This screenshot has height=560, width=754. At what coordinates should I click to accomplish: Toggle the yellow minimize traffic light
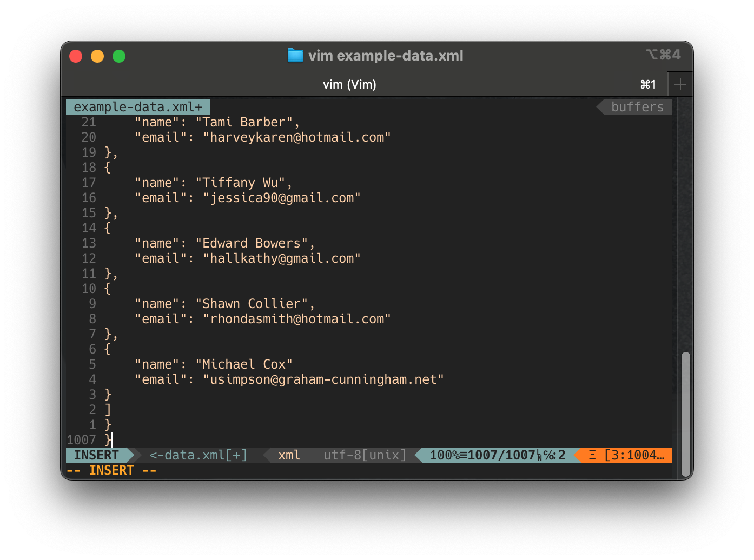(x=97, y=56)
